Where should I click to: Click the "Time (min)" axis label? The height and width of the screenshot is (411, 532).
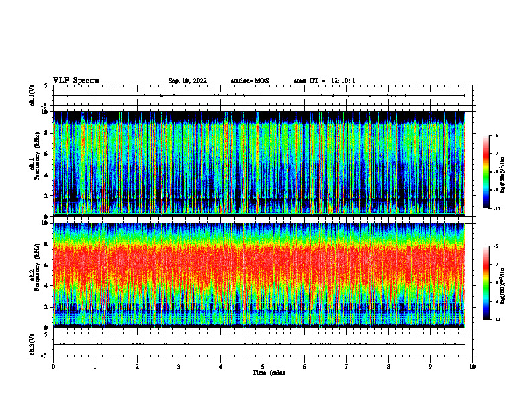tap(269, 373)
